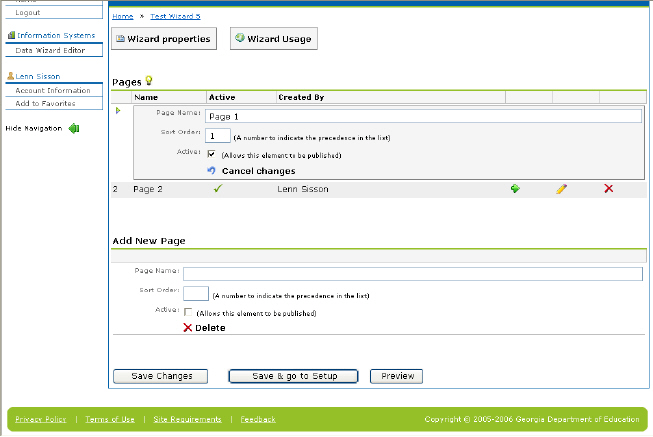Collapse the Page 1 row triangle marker
The height and width of the screenshot is (437, 653).
point(118,111)
